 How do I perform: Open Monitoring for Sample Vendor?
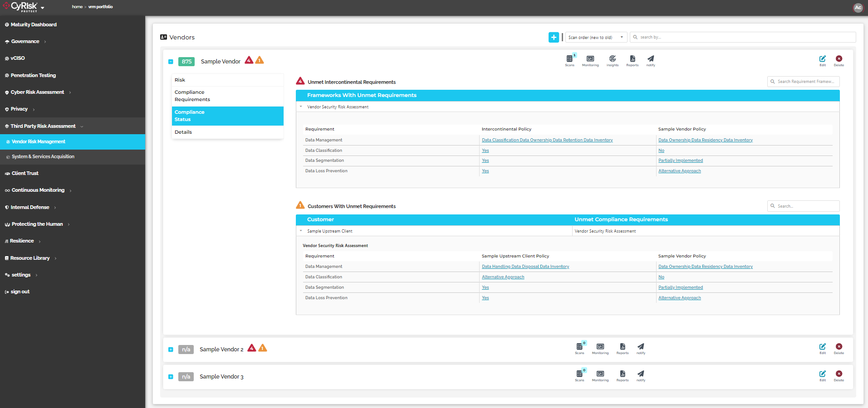590,60
